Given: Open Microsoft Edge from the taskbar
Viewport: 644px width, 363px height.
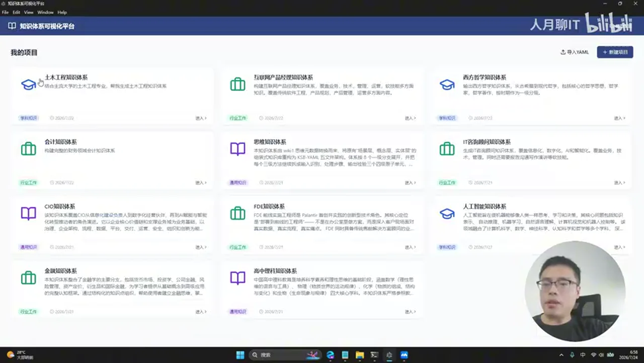Looking at the screenshot, I should pyautogui.click(x=330, y=354).
